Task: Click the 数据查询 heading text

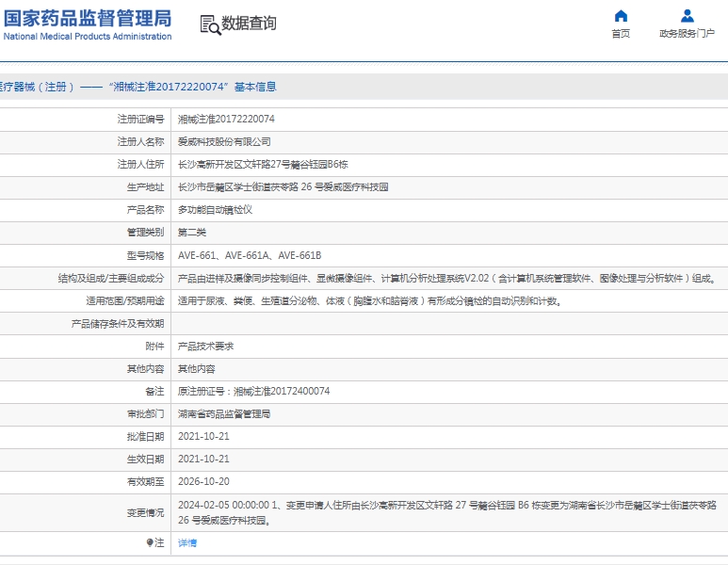Action: [x=249, y=23]
